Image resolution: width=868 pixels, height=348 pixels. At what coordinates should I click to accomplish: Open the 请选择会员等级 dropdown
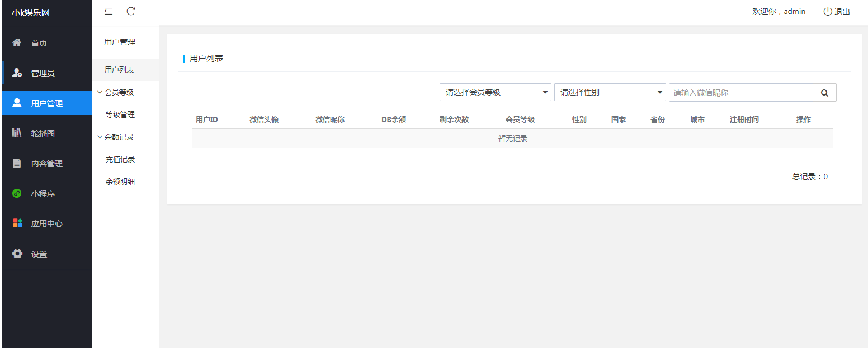(x=495, y=92)
